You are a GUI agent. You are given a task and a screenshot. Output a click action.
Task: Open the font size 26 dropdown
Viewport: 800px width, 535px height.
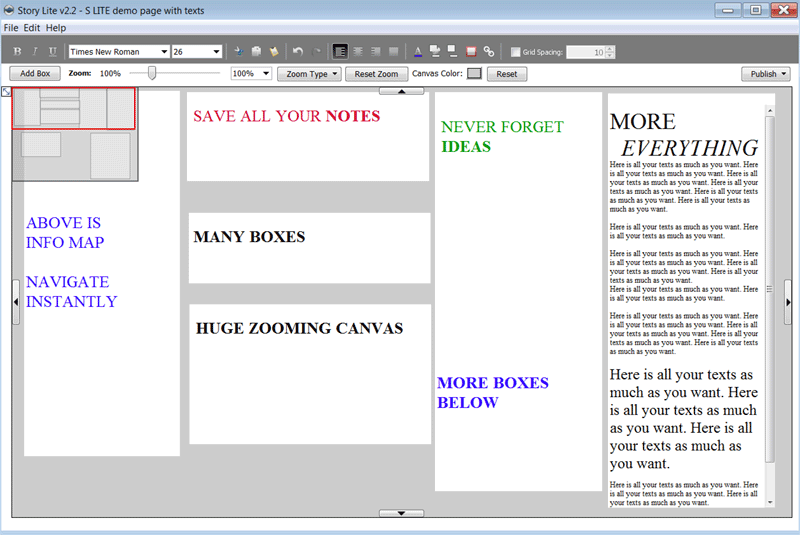point(216,52)
